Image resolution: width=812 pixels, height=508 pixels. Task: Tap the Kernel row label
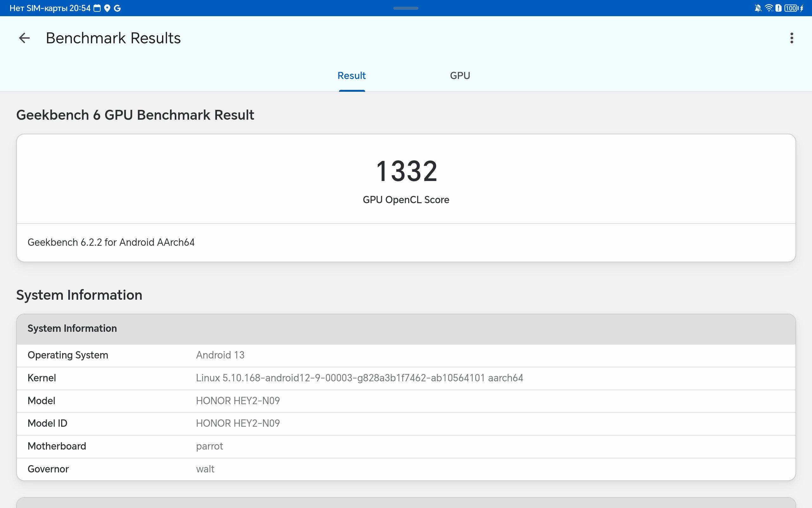[x=42, y=378]
